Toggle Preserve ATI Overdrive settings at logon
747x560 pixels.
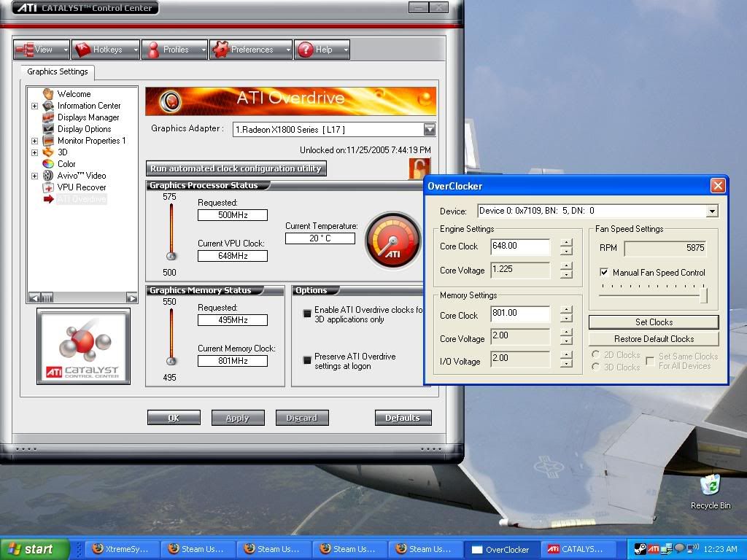coord(307,360)
